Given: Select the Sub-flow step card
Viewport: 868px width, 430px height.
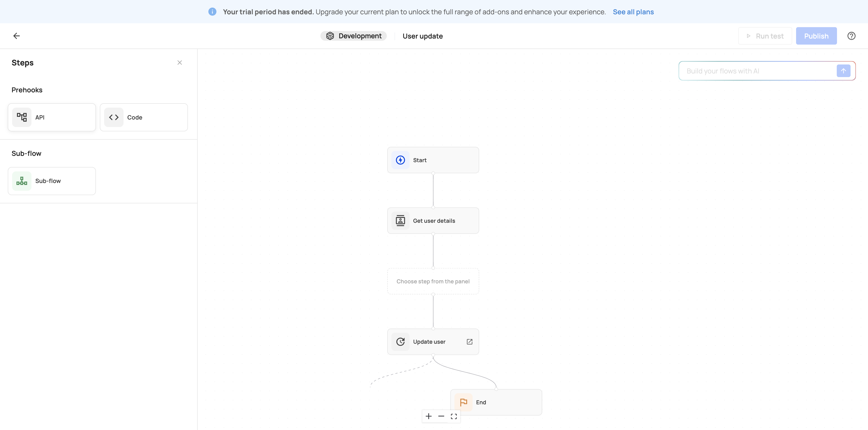Looking at the screenshot, I should 52,181.
